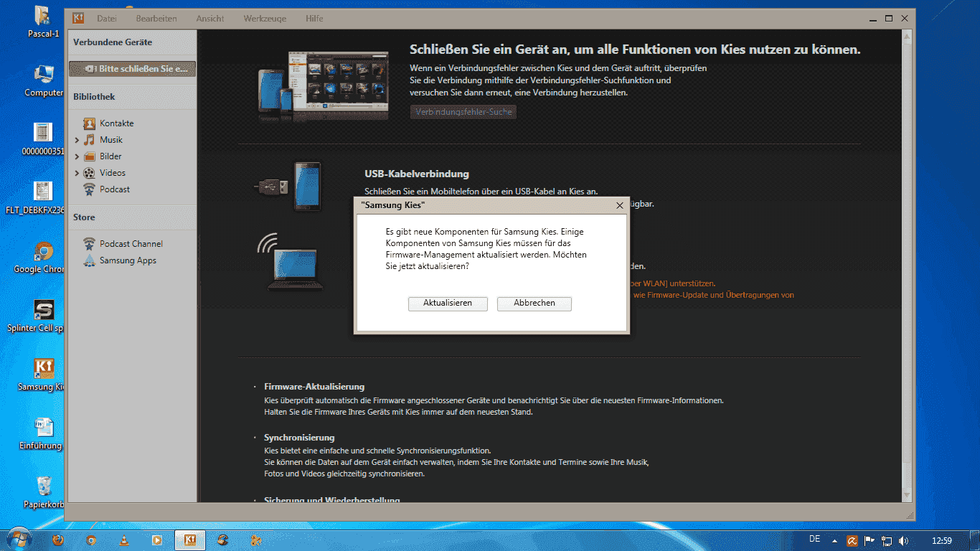
Task: Open the Windows Start menu
Action: [x=19, y=540]
